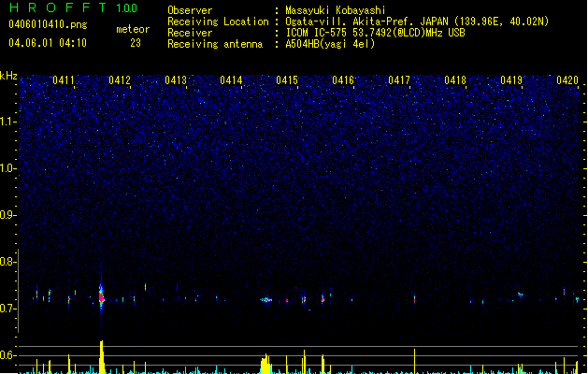Click the kHz axis unit label
The width and height of the screenshot is (588, 374).
[8, 76]
